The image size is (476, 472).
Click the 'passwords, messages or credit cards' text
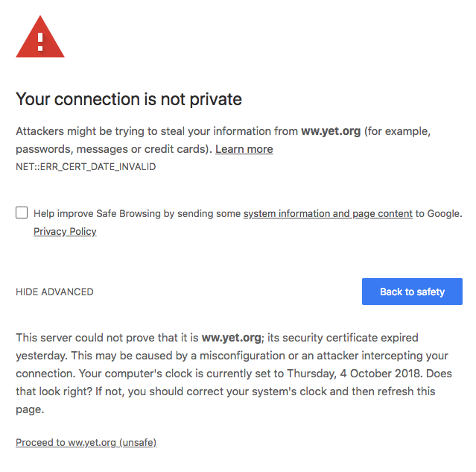click(x=111, y=149)
